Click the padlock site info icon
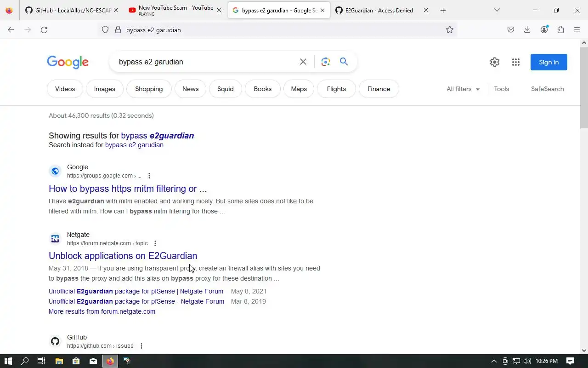The height and width of the screenshot is (368, 588). [x=118, y=30]
